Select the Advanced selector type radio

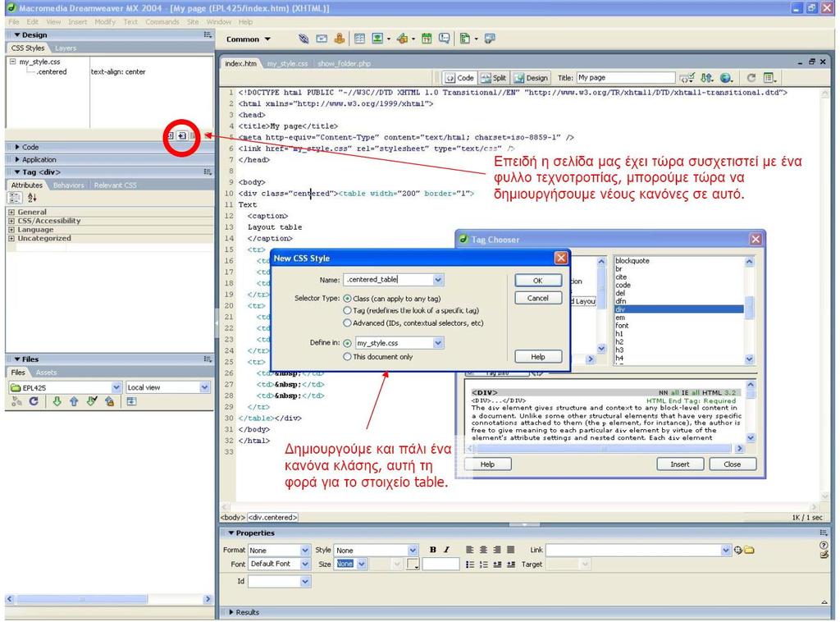pos(347,323)
